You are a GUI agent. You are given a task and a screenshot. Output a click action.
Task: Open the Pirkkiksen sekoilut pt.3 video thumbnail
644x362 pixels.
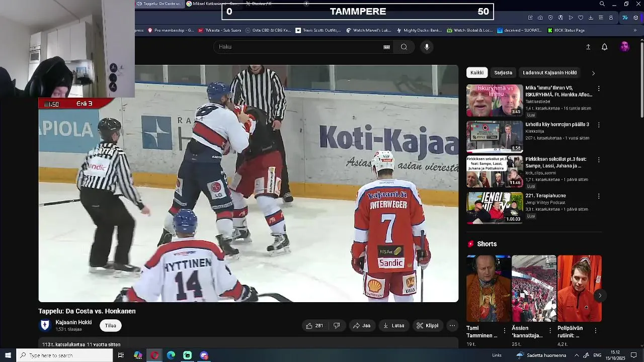coord(495,171)
